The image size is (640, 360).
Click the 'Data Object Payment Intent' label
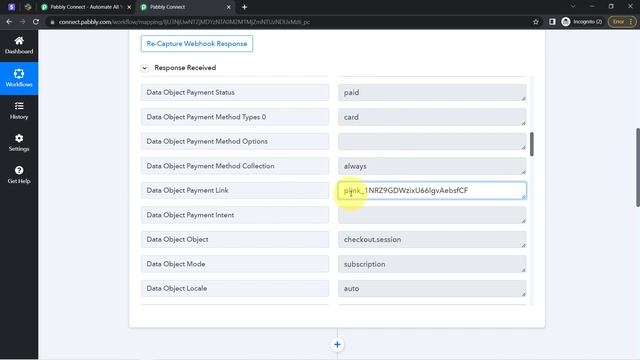pos(235,215)
